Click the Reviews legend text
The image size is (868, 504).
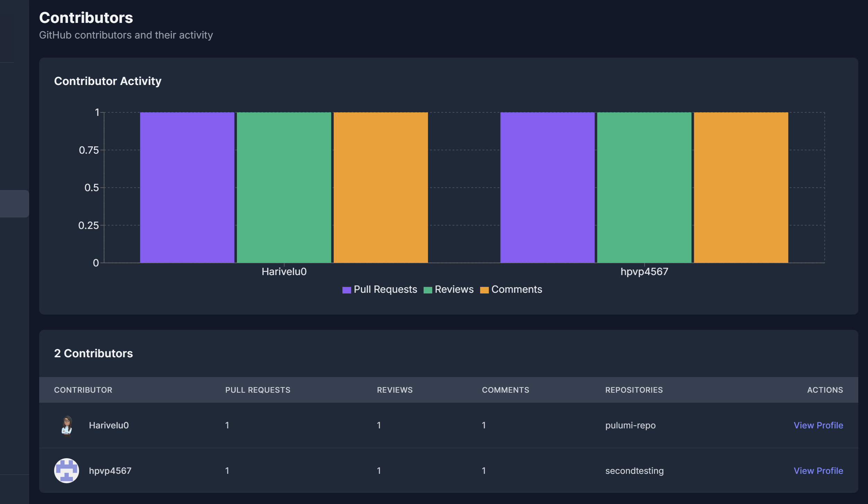pos(454,289)
